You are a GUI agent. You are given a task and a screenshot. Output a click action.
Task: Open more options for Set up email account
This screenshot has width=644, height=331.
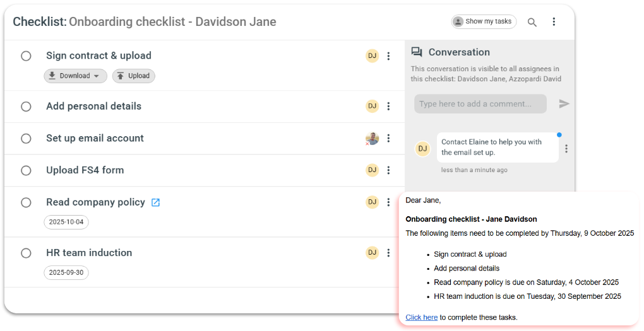[x=388, y=139]
